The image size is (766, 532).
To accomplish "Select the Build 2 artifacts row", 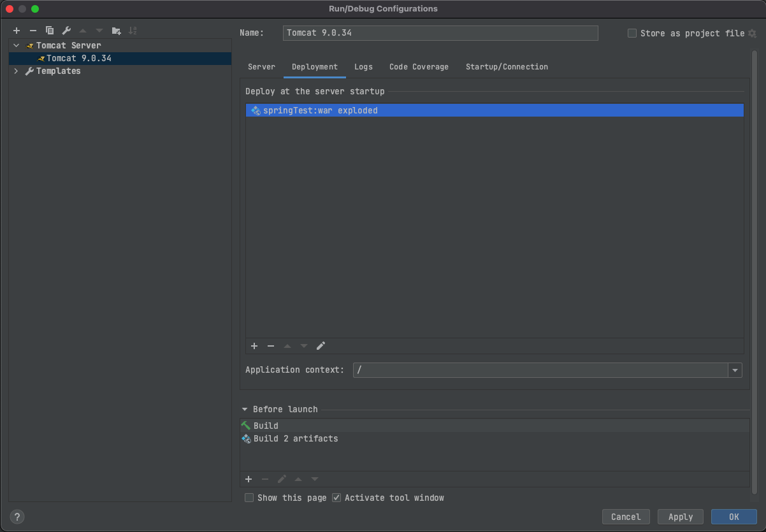I will point(495,439).
